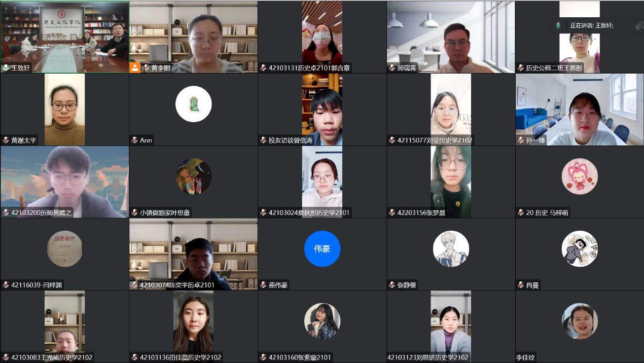Viewport: 644px width, 363px height.
Task: Select the blue 伟豪 avatar circle
Action: [322, 248]
